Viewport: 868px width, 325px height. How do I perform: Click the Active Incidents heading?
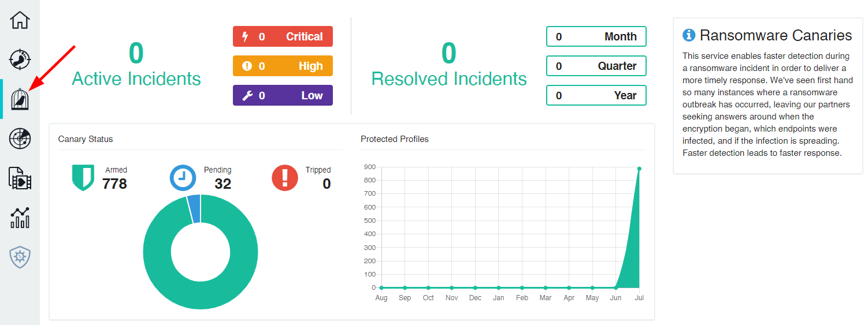pos(136,79)
